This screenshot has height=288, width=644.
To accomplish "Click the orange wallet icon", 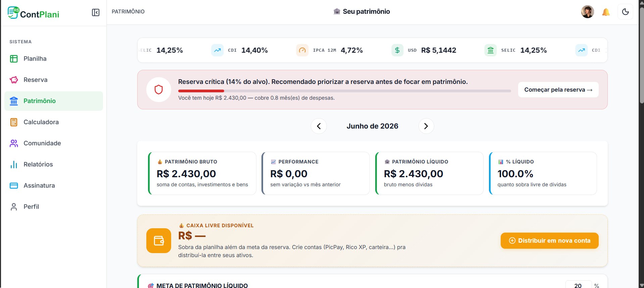I will click(x=159, y=241).
